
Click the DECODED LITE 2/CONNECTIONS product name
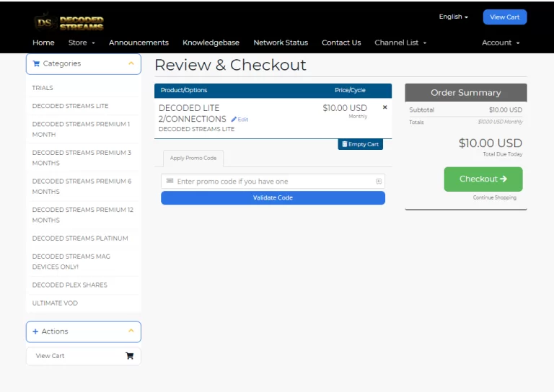[x=192, y=113]
